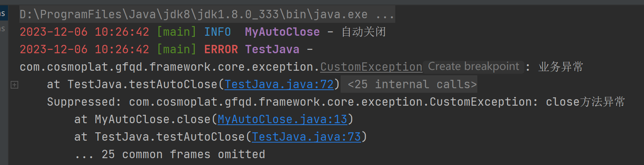Click the 业务异常 exception message
Screen dimensions: 644x165
click(x=560, y=67)
